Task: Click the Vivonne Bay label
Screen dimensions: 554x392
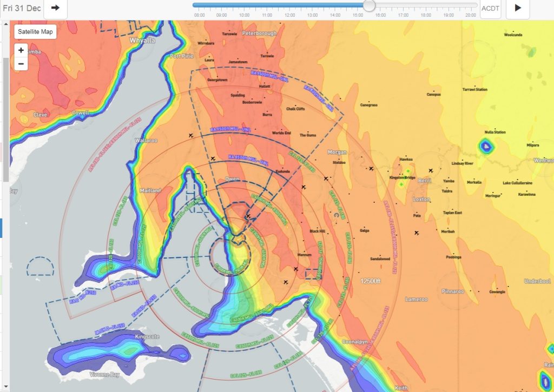Action: pyautogui.click(x=104, y=374)
